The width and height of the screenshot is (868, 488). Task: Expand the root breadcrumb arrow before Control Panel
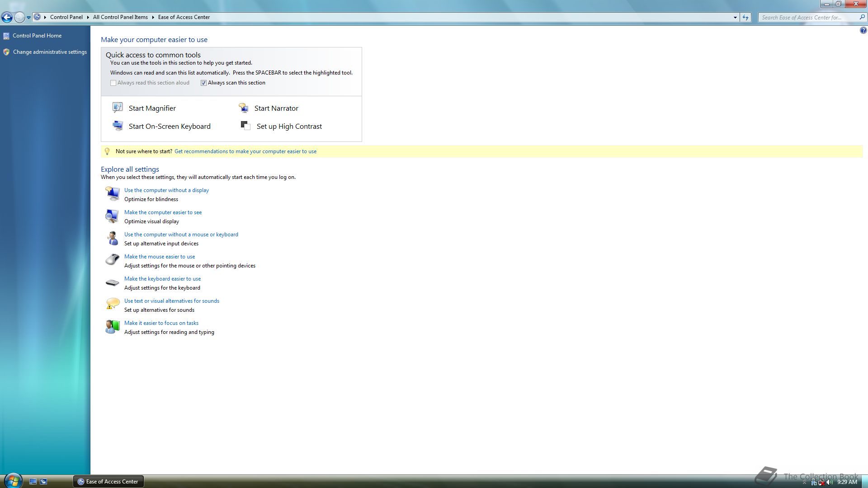[45, 17]
